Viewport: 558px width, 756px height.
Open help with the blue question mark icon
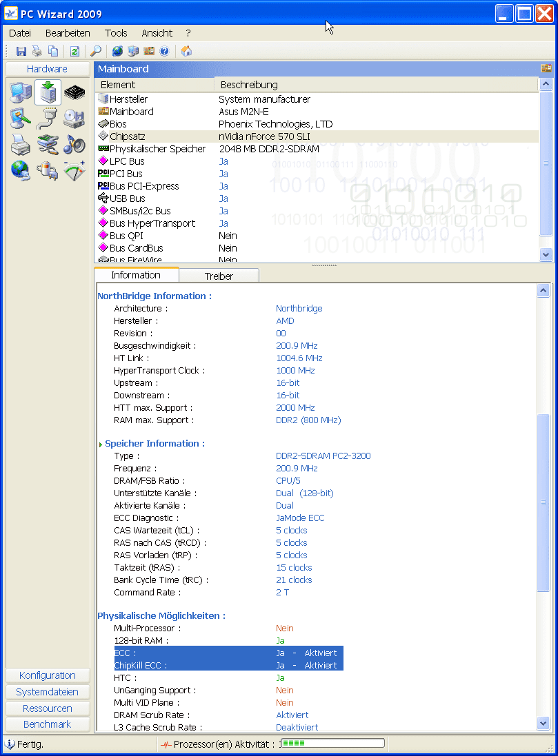[x=165, y=51]
